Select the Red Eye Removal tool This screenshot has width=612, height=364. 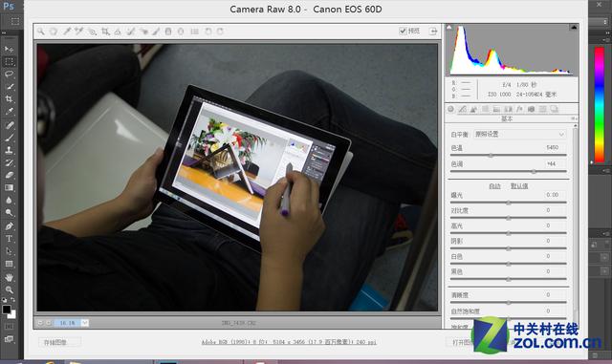pyautogui.click(x=143, y=32)
